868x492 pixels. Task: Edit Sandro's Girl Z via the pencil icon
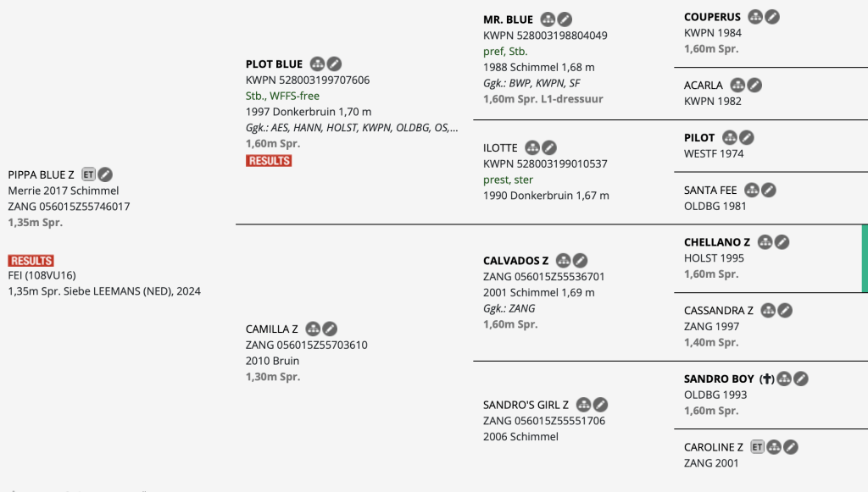pos(600,405)
